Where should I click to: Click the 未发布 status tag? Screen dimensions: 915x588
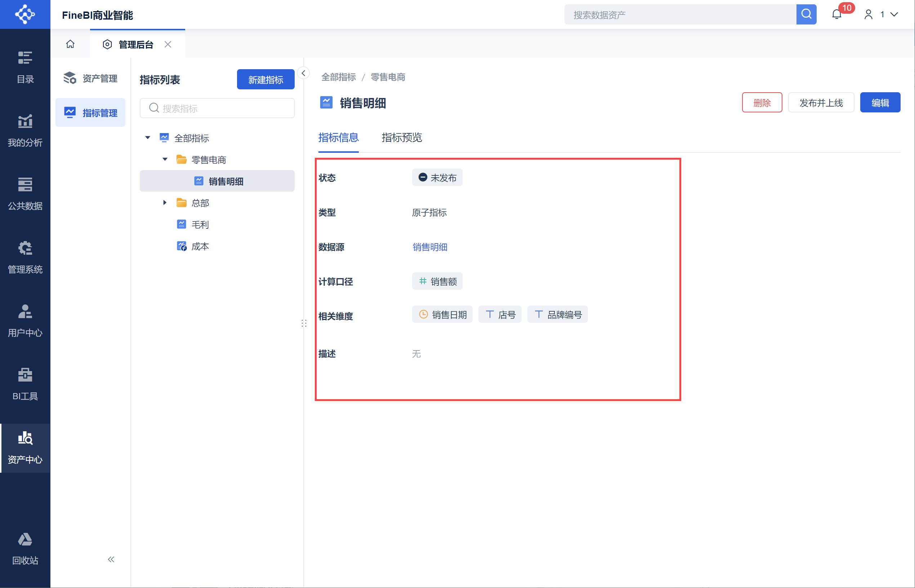tap(437, 178)
